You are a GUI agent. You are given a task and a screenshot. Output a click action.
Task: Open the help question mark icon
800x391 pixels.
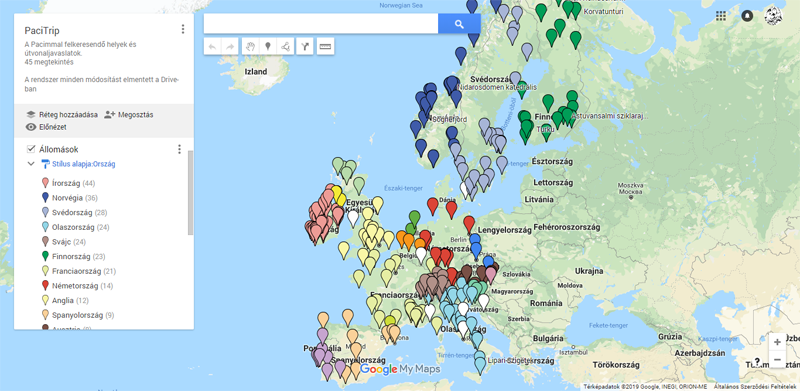758,360
